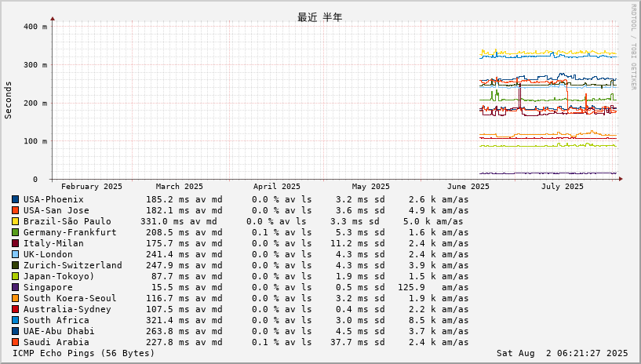Select the Japan-Tokyo) legend label
Image resolution: width=641 pixels, height=364 pixels.
pos(59,277)
